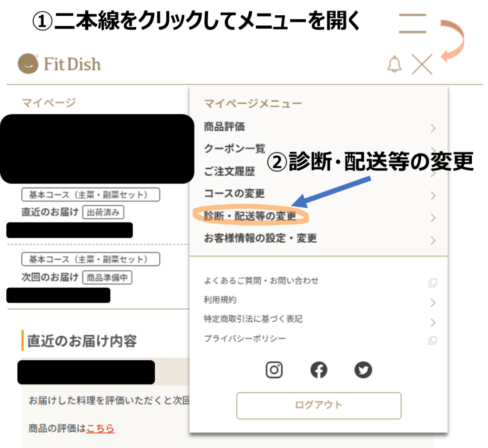Viewport: 488px width, 448px height.
Task: Close the menu with X icon
Action: (x=422, y=64)
